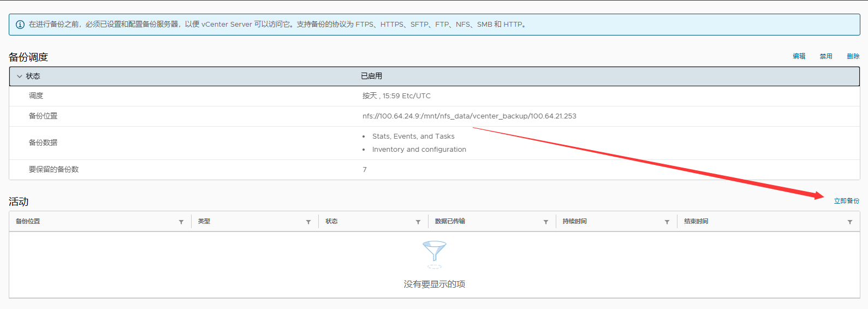
Task: Click the 要保留的备份数 label
Action: tap(53, 170)
